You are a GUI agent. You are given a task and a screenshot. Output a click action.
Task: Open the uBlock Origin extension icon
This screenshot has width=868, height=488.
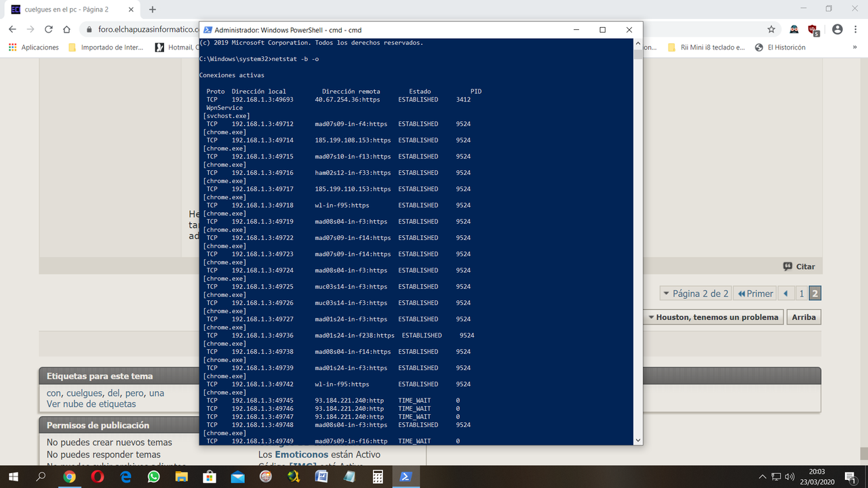point(813,30)
